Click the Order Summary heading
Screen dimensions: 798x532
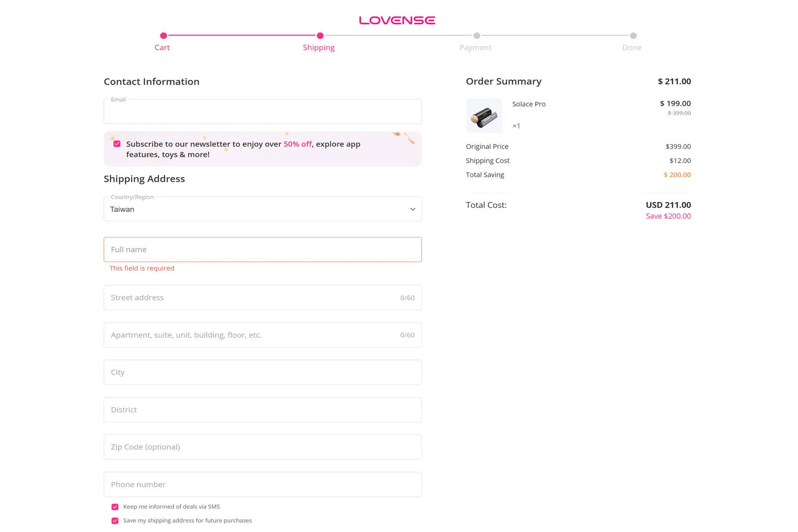503,81
